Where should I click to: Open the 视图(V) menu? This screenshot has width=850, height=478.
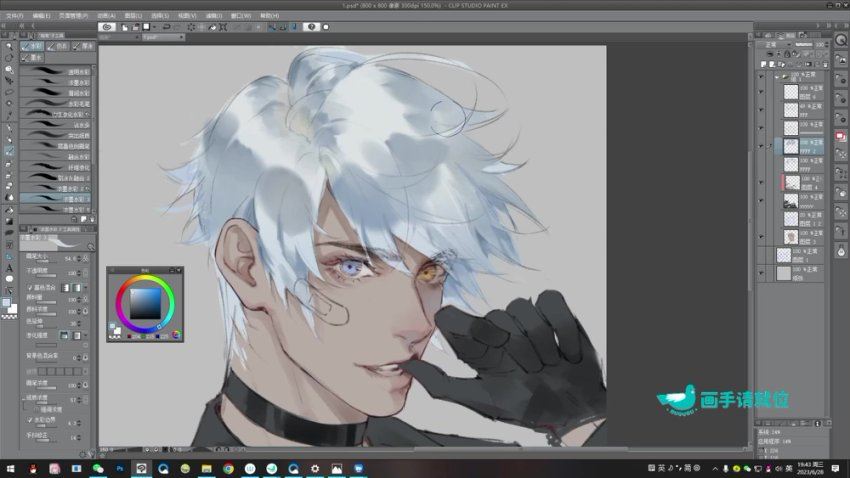click(187, 16)
